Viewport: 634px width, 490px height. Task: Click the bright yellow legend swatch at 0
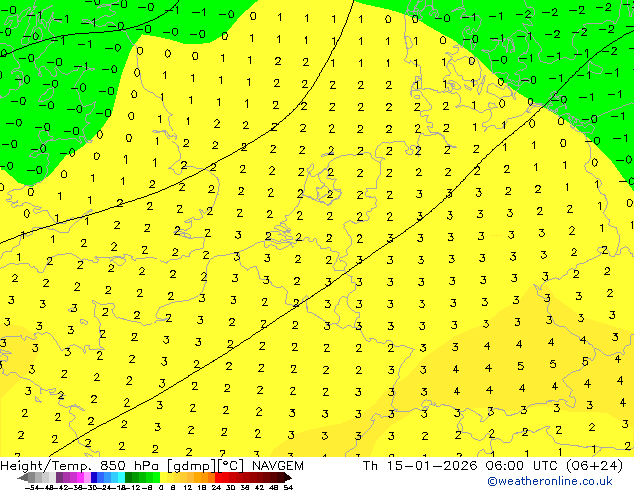163,478
